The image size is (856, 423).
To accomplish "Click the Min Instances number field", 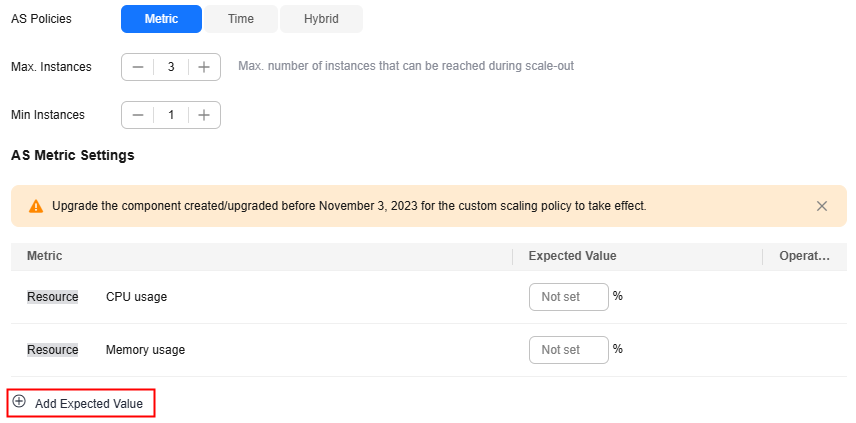I will pyautogui.click(x=171, y=115).
